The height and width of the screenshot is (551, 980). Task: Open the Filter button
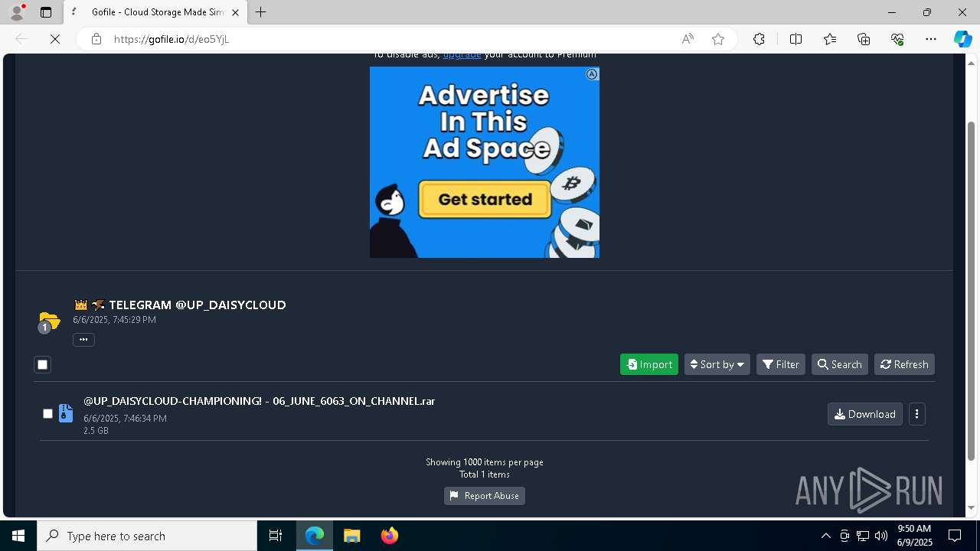(x=781, y=364)
